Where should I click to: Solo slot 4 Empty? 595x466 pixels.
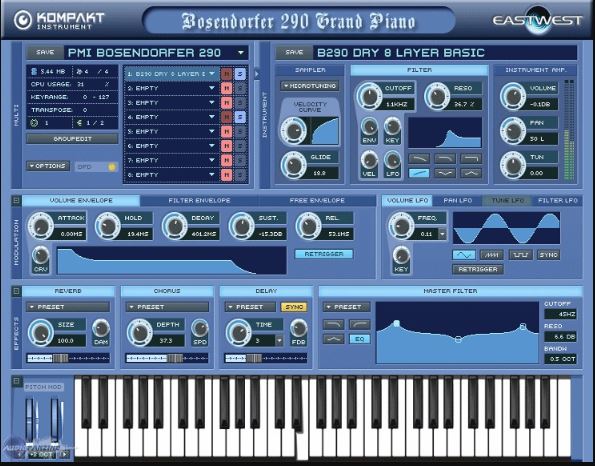click(x=240, y=117)
